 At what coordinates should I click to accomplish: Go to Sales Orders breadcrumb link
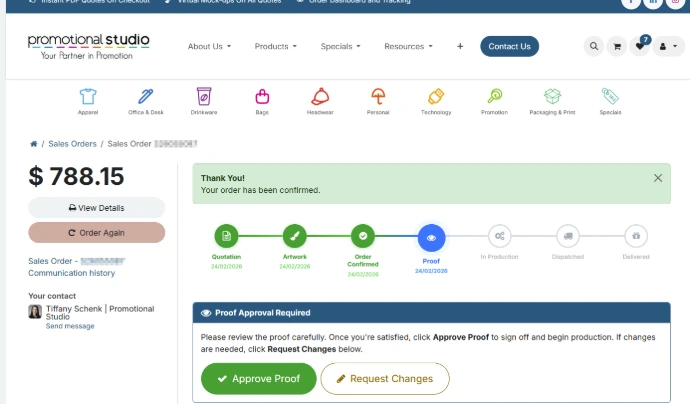click(72, 144)
